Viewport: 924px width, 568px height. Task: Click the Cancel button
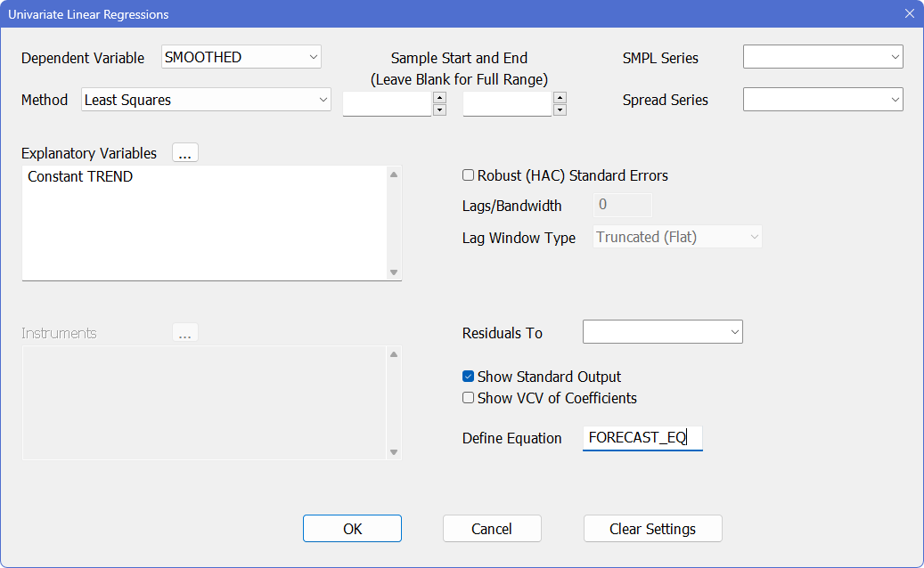coord(492,529)
